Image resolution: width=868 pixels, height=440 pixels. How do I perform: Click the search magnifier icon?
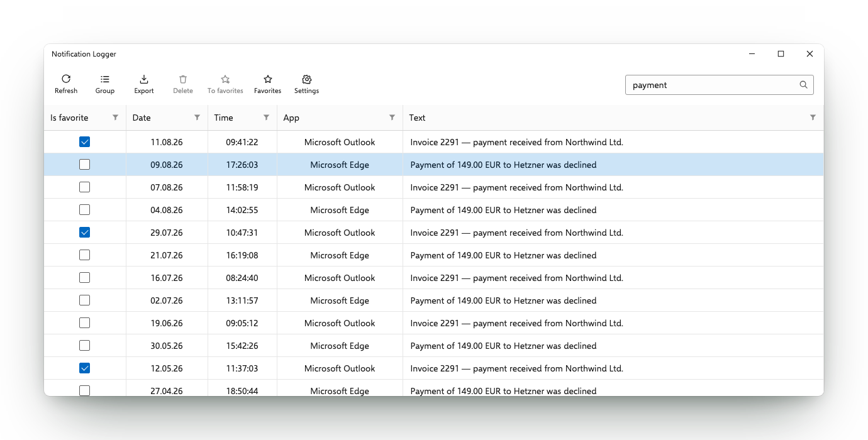pos(803,85)
